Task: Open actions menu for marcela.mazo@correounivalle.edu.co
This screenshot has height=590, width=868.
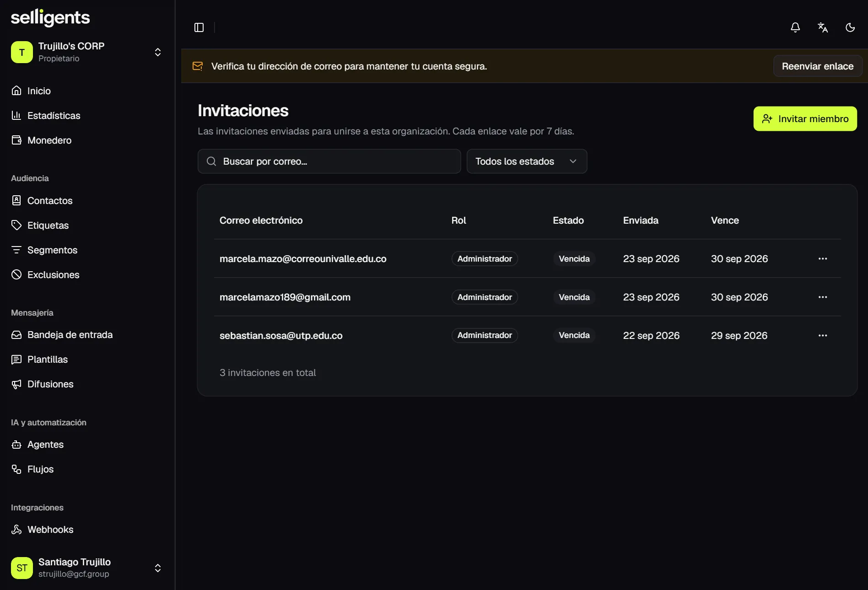Action: [x=823, y=259]
